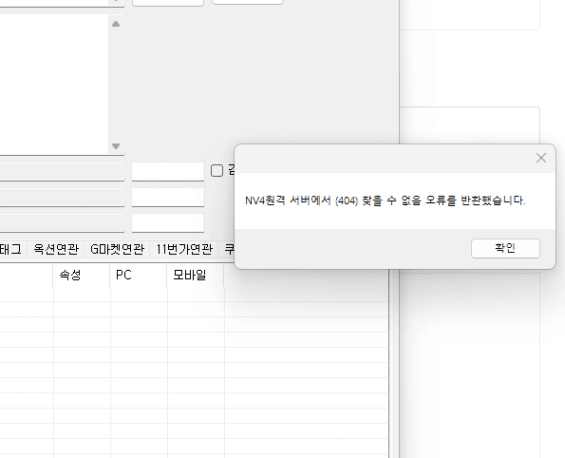Select the 11번가연관 tab

coord(184,249)
